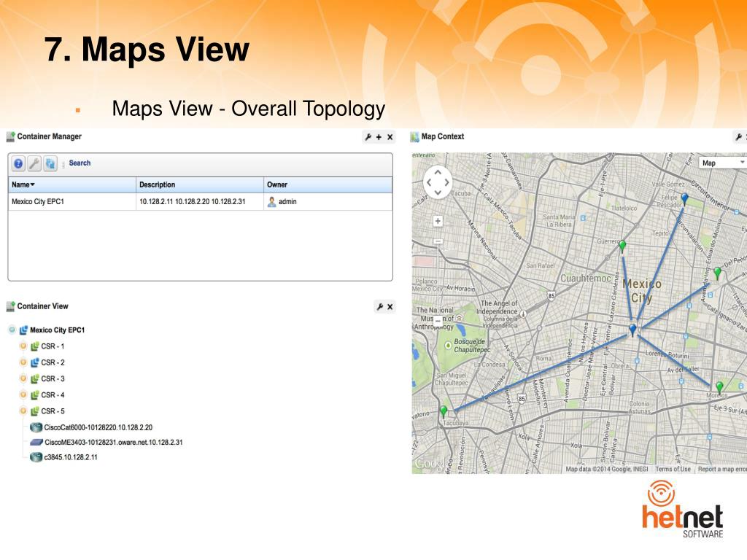Collapse the Mexico City EPC1 tree node
The width and height of the screenshot is (747, 560).
tap(12, 330)
